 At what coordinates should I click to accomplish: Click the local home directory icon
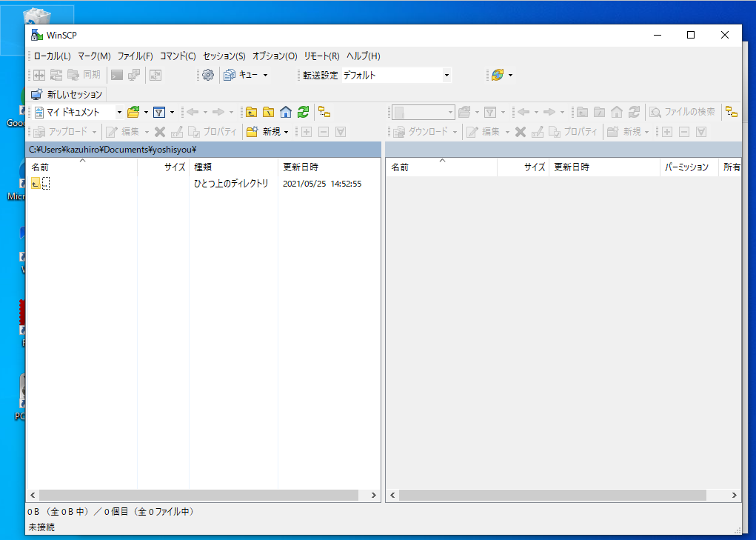285,112
